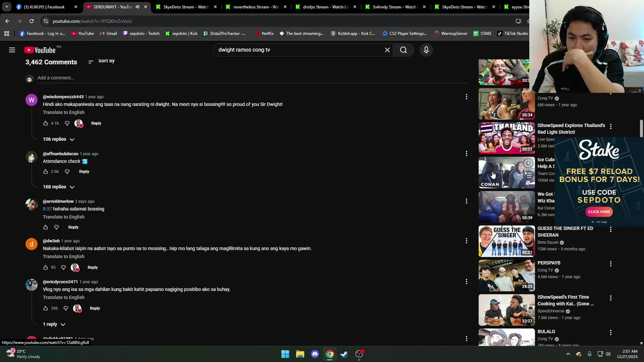This screenshot has height=362, width=644.
Task: Like the @ericdycoco2471 comment
Action: tap(46, 308)
